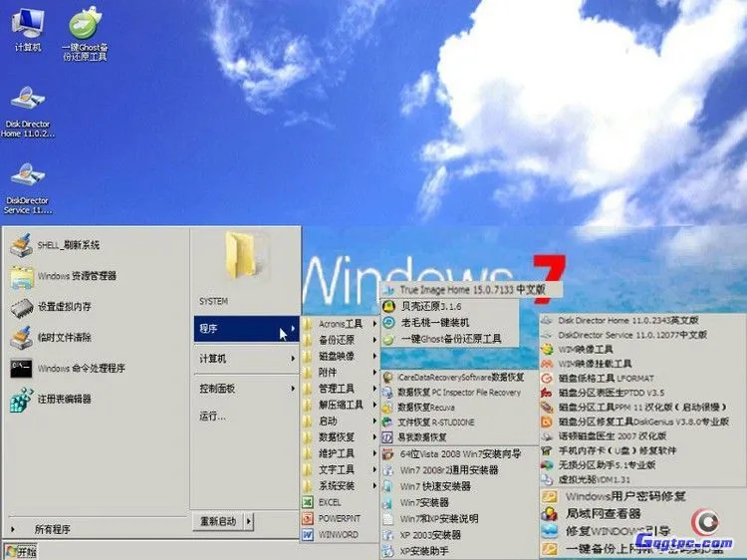The width and height of the screenshot is (747, 560).
Task: Open the 计算机 desktop icon
Action: [28, 30]
